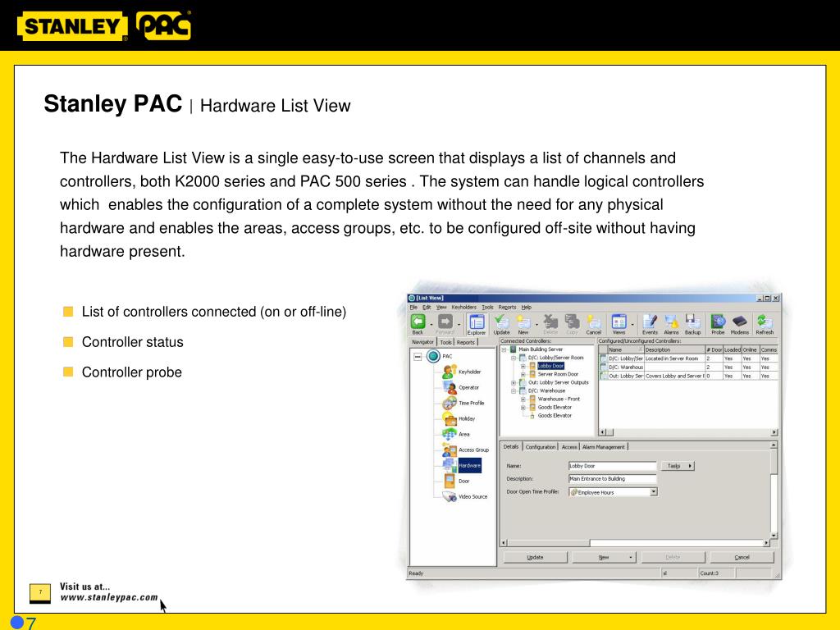Open the View menu
Viewport: 840px width, 630px height.
441,308
